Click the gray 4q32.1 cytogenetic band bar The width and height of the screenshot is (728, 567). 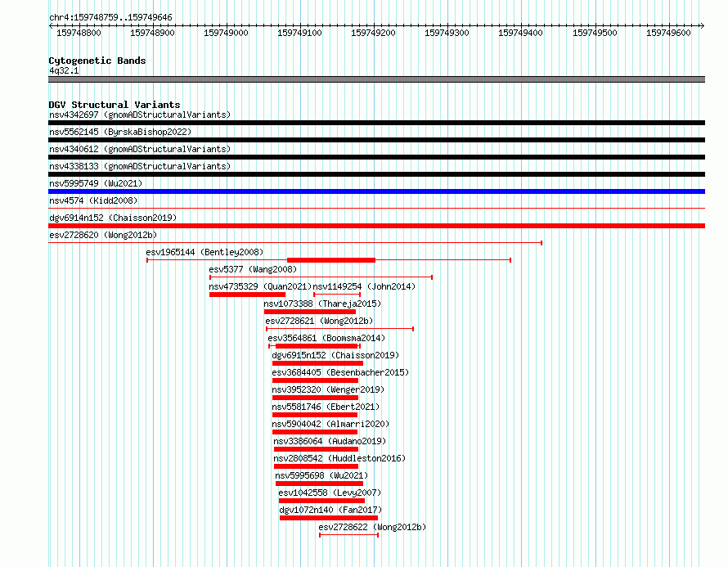[376, 79]
